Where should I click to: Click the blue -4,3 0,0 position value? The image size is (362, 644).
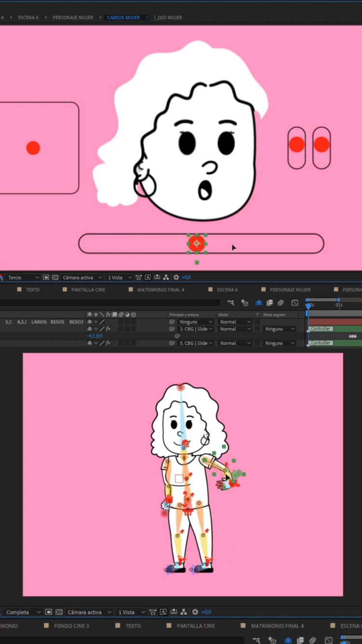point(95,336)
